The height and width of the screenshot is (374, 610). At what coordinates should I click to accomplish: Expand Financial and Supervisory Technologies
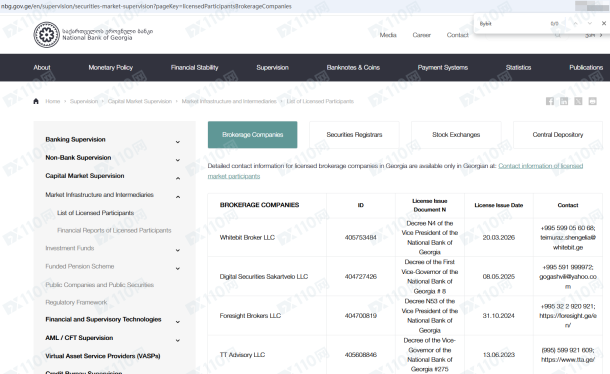click(x=178, y=322)
